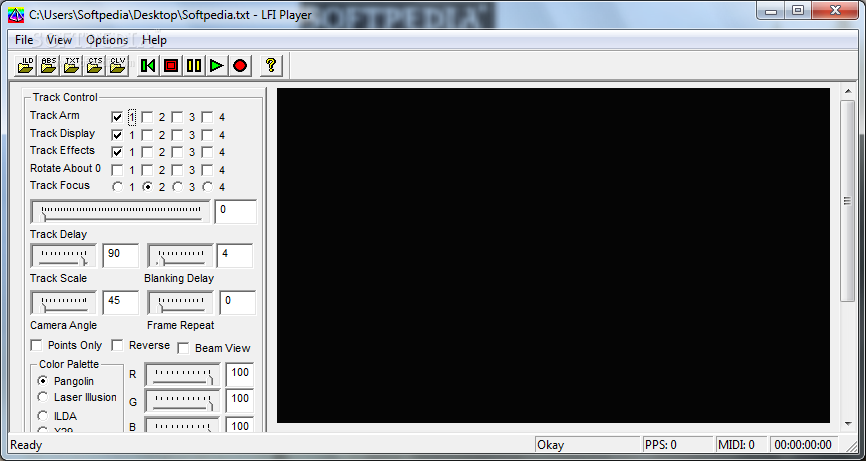Open a CLV file from toolbar
Viewport: 866px width, 461px height.
tap(118, 66)
